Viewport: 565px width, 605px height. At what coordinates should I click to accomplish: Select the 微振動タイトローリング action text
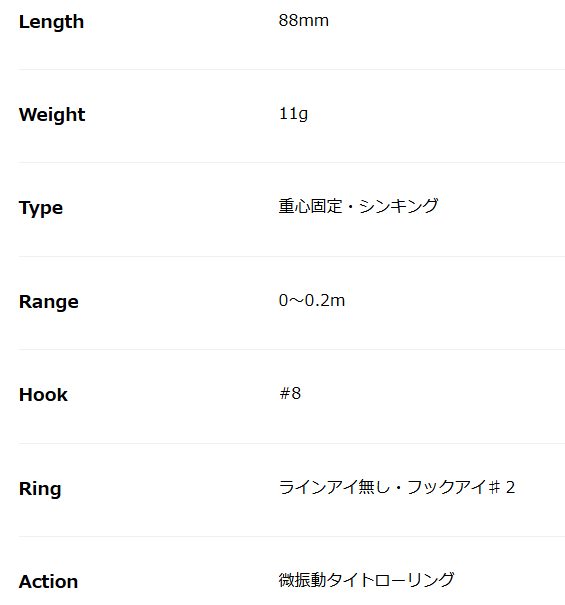(366, 580)
